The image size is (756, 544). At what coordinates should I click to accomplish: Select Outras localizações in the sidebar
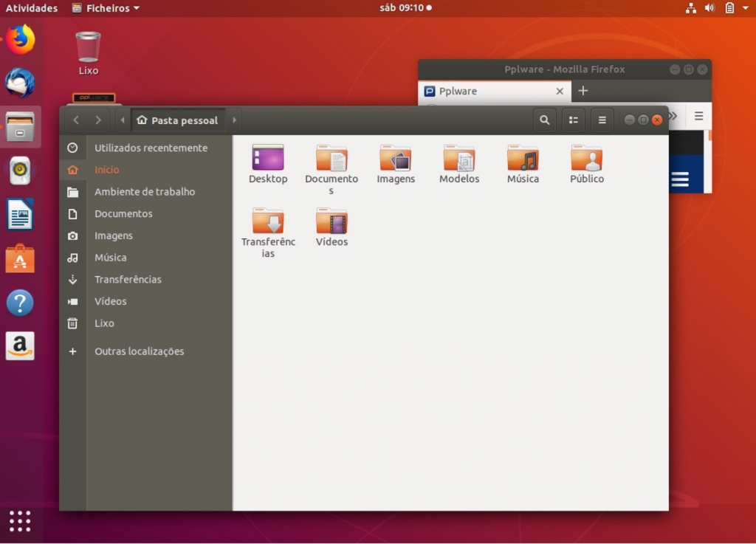pyautogui.click(x=139, y=351)
